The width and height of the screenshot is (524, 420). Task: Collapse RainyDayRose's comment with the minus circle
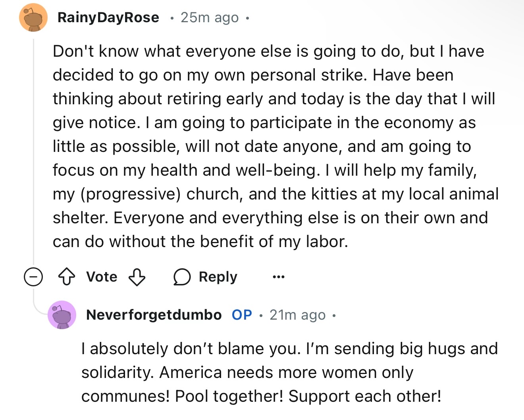33,277
